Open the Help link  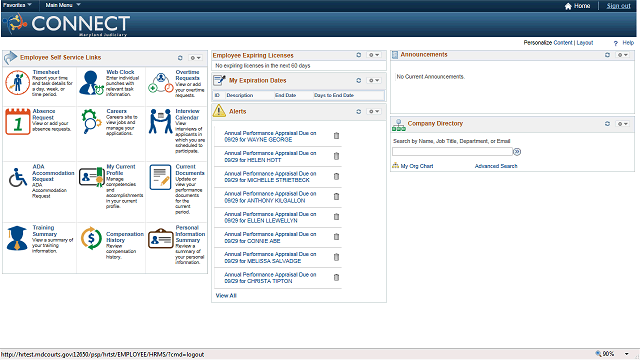coord(628,42)
